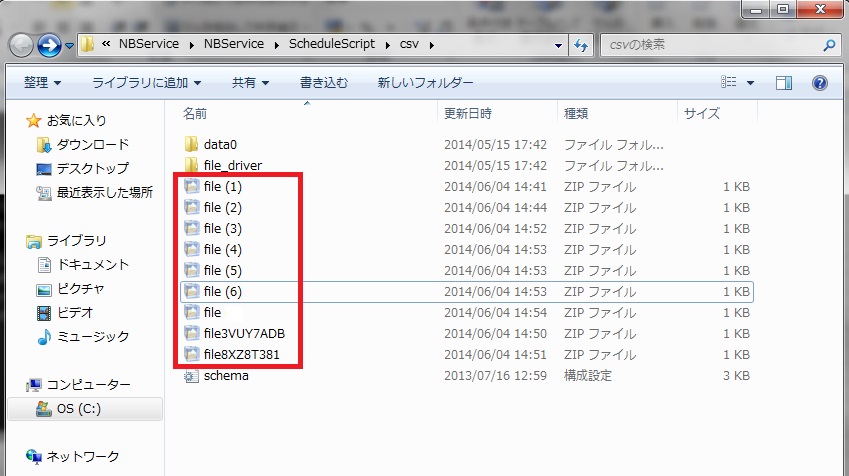Viewport: 849px width, 476px height.
Task: Click the csvの検索 search field
Action: (710, 45)
